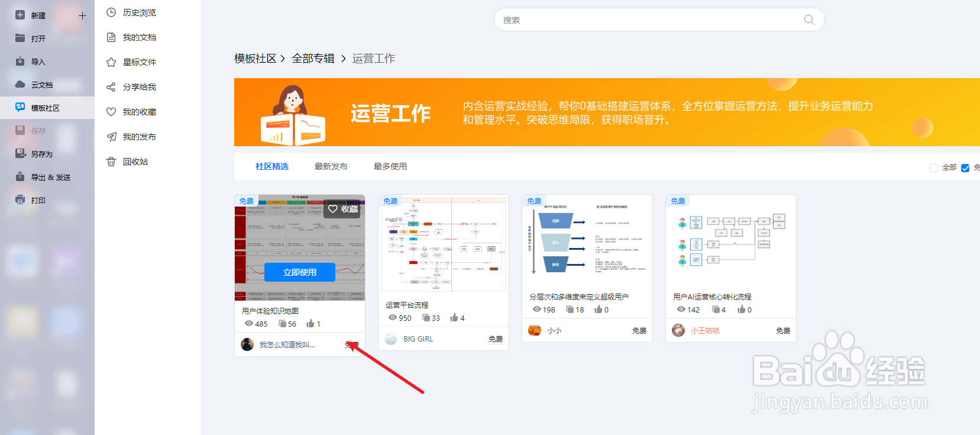
Task: Click the search magnifier icon
Action: (809, 20)
